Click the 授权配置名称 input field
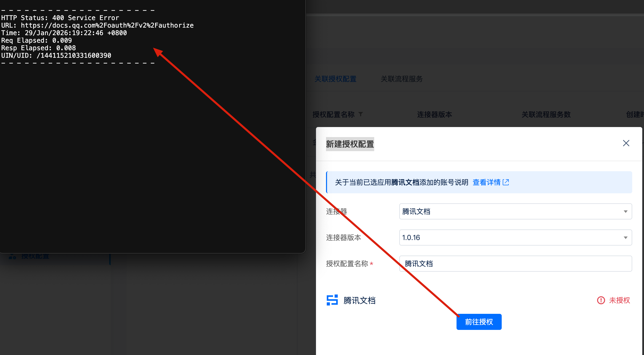The height and width of the screenshot is (355, 644). click(x=516, y=264)
